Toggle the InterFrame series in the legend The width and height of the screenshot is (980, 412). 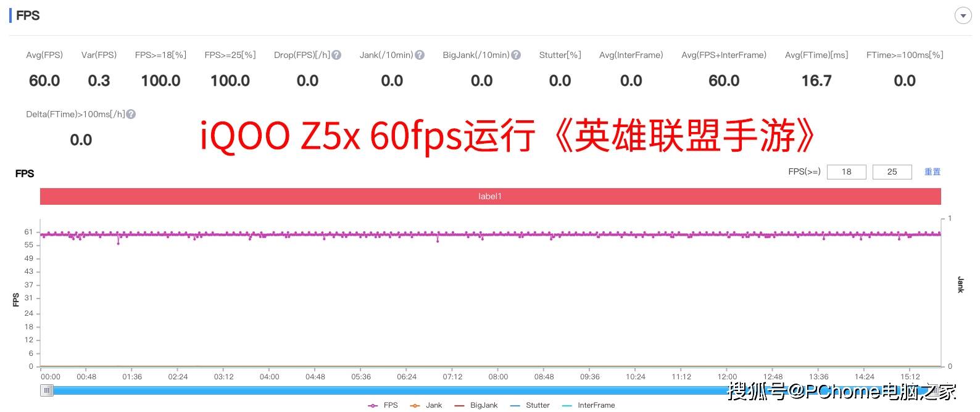[x=589, y=405]
